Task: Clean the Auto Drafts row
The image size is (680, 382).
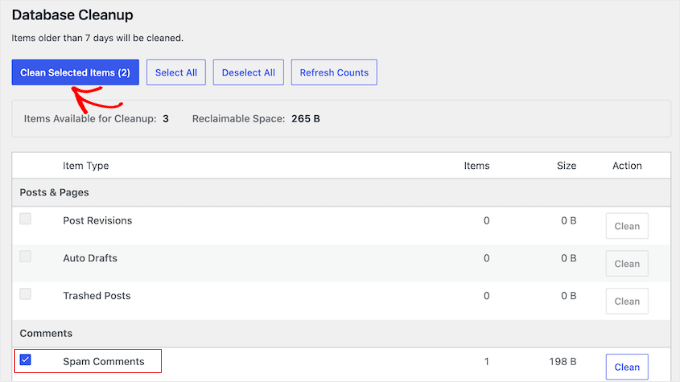Action: coord(627,264)
